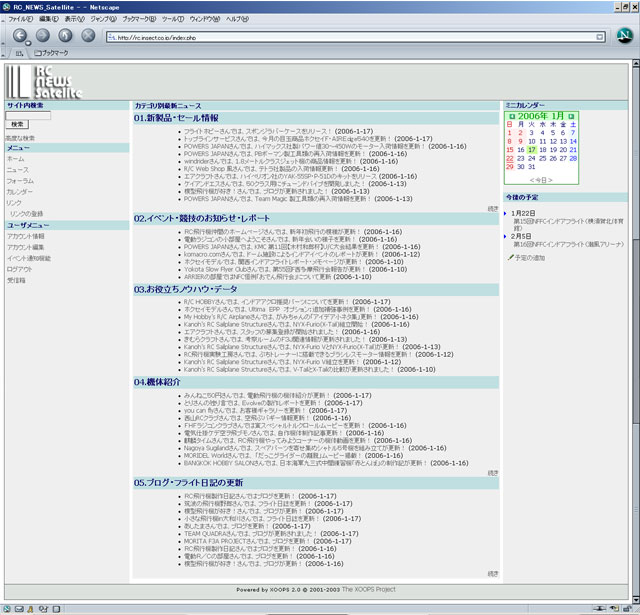Open the URL bar history dropdown arrow
This screenshot has width=640, height=615.
coord(602,37)
